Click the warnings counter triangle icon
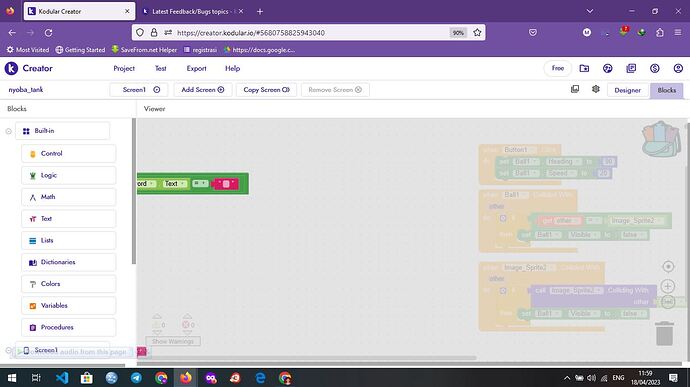Viewport: 690px width, 387px height. coord(157,325)
